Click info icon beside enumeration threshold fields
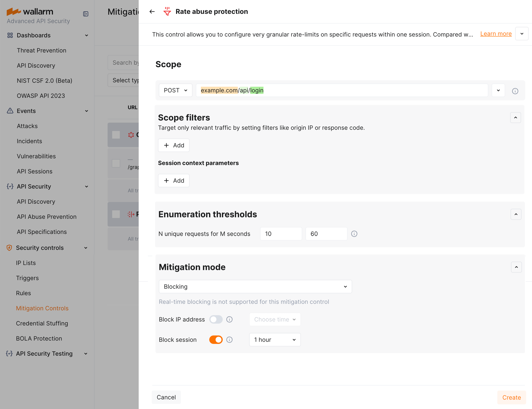 point(354,234)
